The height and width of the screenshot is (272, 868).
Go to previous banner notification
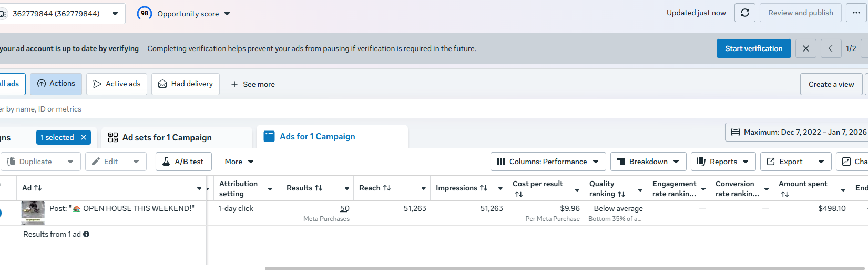831,48
